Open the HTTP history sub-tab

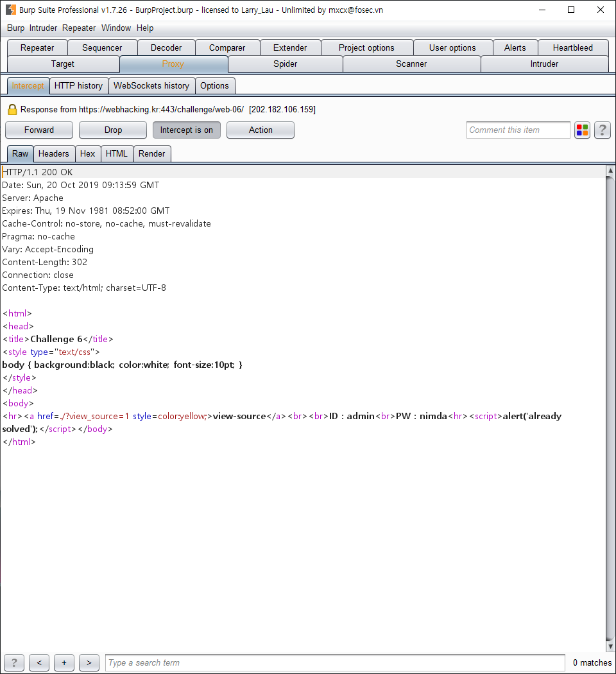pyautogui.click(x=79, y=85)
